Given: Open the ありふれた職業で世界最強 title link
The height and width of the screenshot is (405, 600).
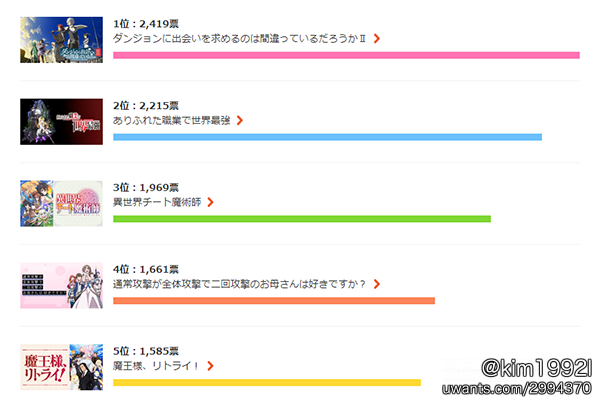Looking at the screenshot, I should (x=171, y=121).
